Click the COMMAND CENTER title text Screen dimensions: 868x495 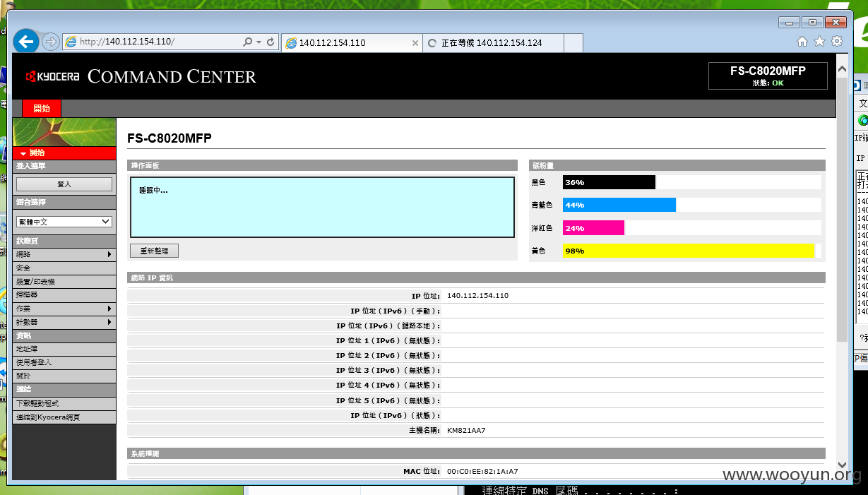pos(172,76)
